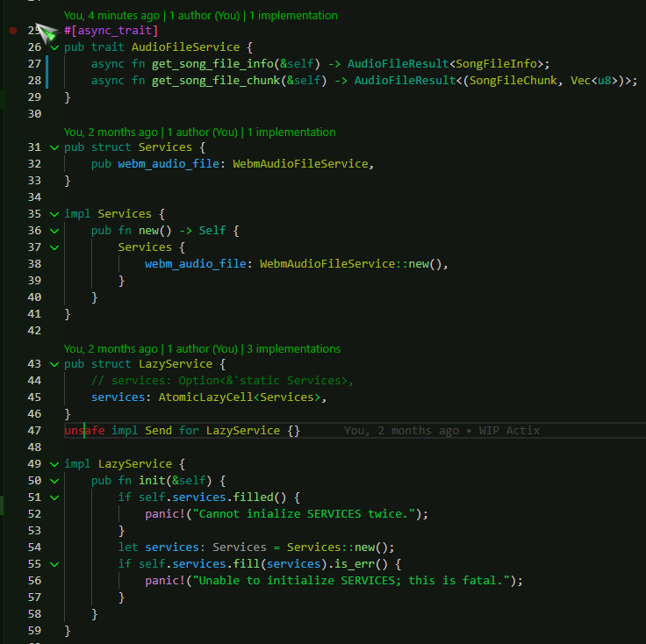Open 'You, 2 months ago' lens above LazyService
Image resolution: width=646 pixels, height=644 pixels.
pyautogui.click(x=111, y=349)
